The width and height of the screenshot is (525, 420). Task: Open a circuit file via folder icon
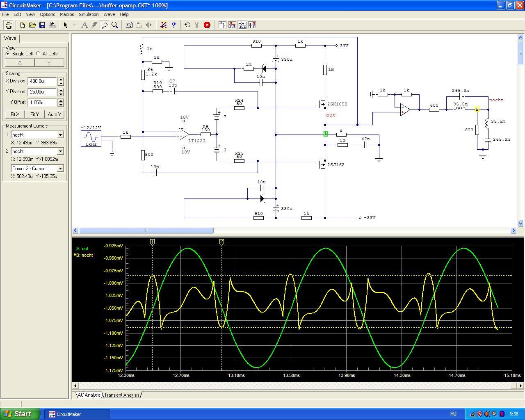pos(32,25)
